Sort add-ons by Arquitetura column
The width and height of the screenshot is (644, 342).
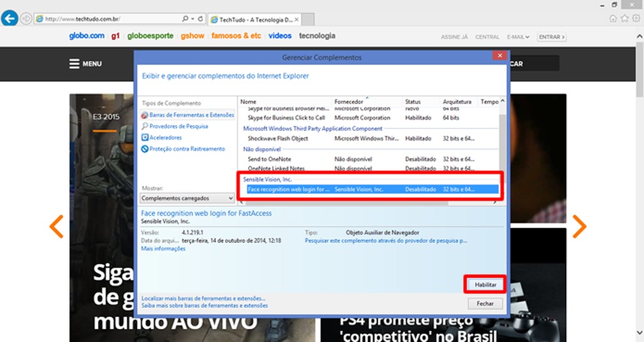(x=458, y=102)
